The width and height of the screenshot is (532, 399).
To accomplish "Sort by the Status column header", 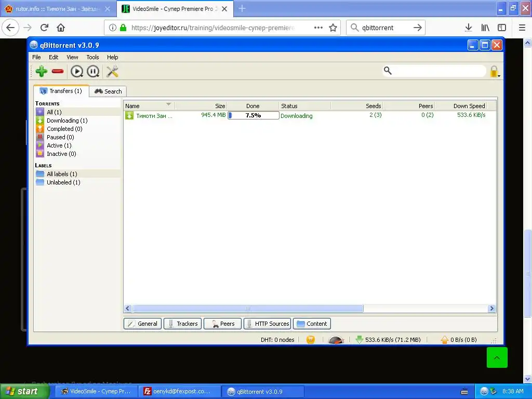I will coord(304,106).
